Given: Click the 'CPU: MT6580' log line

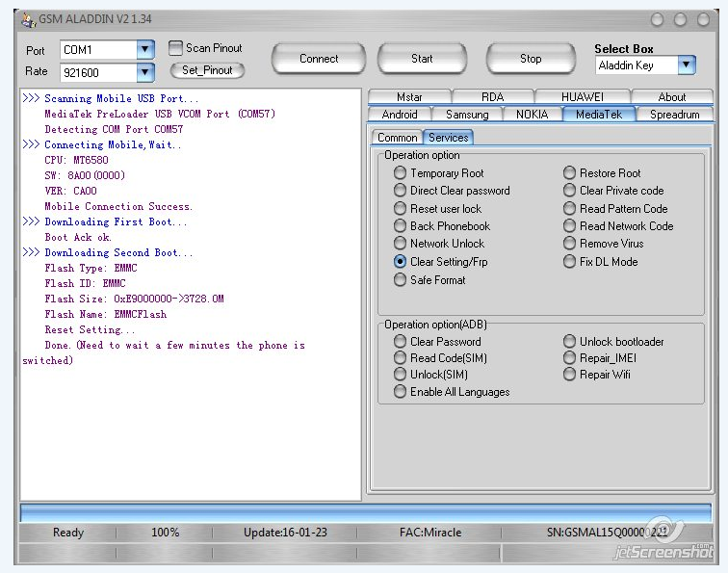Looking at the screenshot, I should (x=77, y=160).
